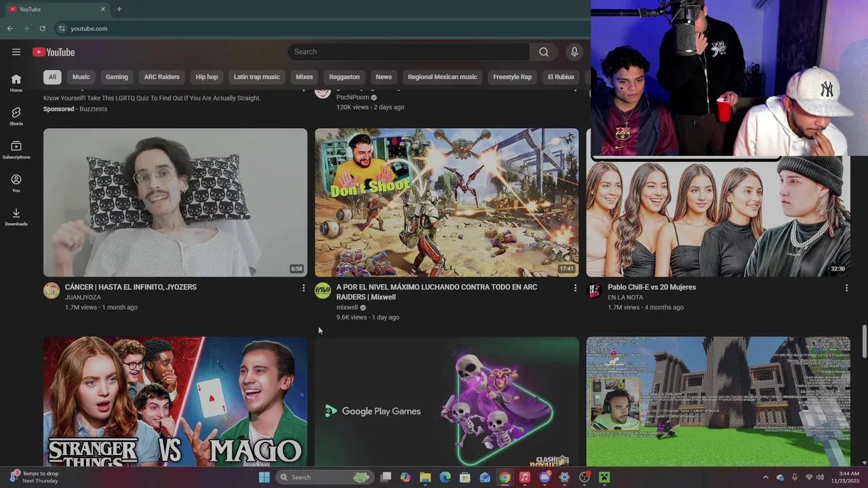Open Discord from the taskbar
The width and height of the screenshot is (868, 488).
[545, 477]
